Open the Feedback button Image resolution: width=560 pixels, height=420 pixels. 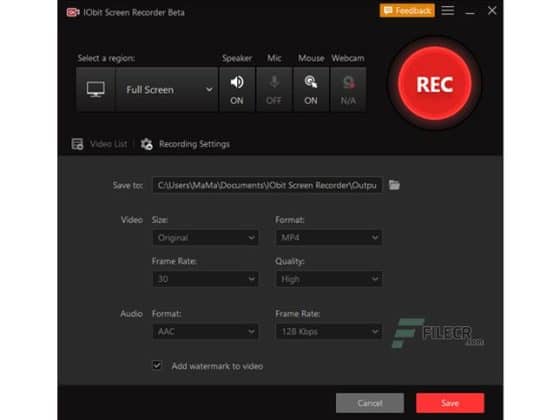(407, 11)
